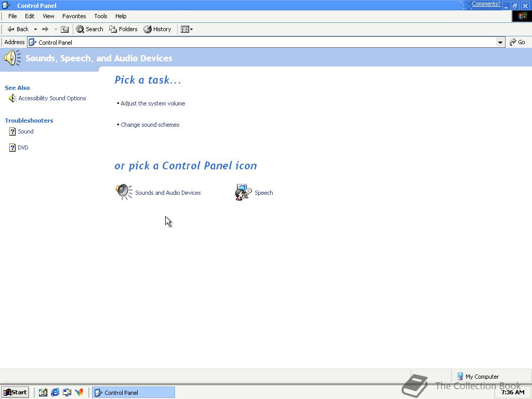Open the Back history dropdown arrow
Image resolution: width=532 pixels, height=399 pixels.
35,29
